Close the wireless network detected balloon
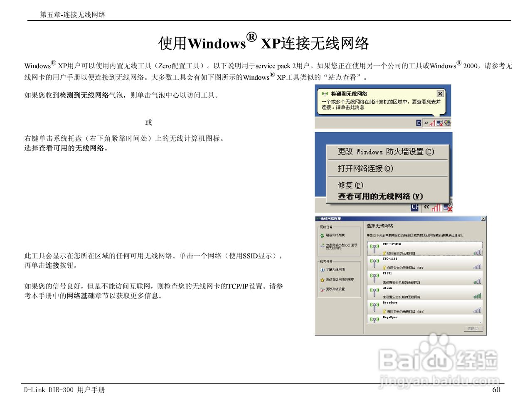 click(440, 94)
